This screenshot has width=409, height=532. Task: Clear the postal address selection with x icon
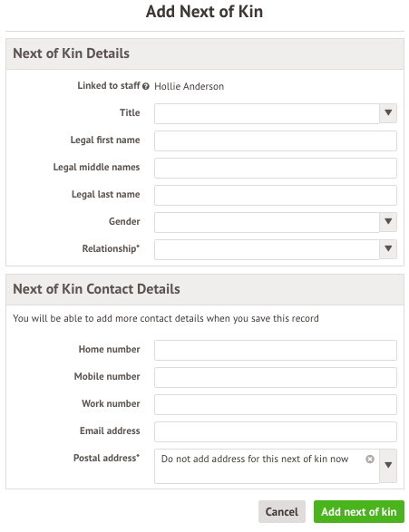[x=370, y=459]
